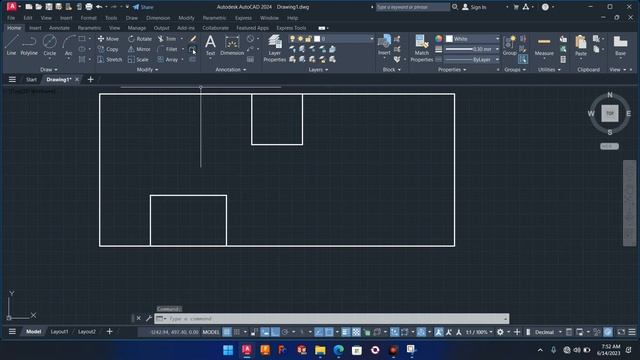Click the Undo arrow in quick access toolbar
The width and height of the screenshot is (640, 360).
click(99, 7)
